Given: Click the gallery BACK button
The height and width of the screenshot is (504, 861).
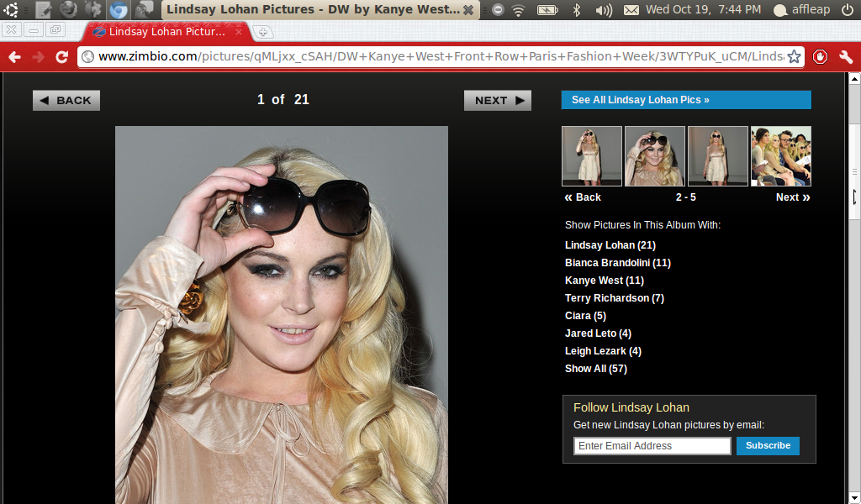Looking at the screenshot, I should tap(66, 100).
